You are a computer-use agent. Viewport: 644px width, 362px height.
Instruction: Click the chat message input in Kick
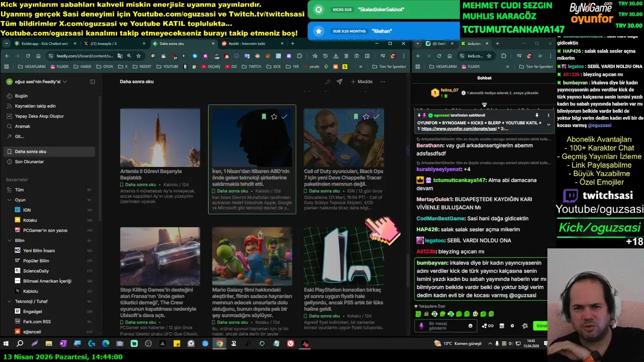446,326
